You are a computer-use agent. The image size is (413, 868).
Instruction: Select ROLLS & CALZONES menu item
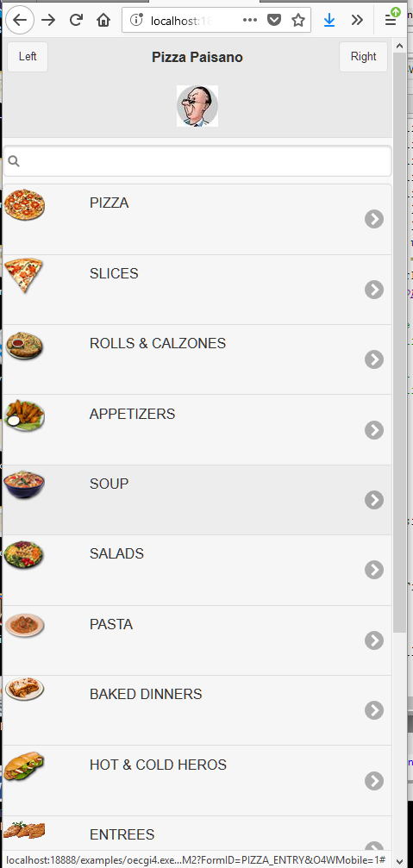(197, 359)
